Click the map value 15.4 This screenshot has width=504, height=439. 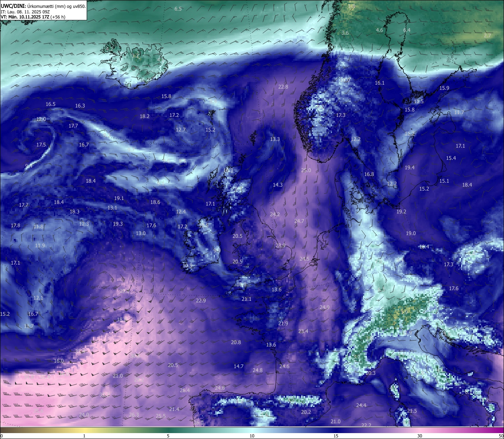tap(451, 158)
